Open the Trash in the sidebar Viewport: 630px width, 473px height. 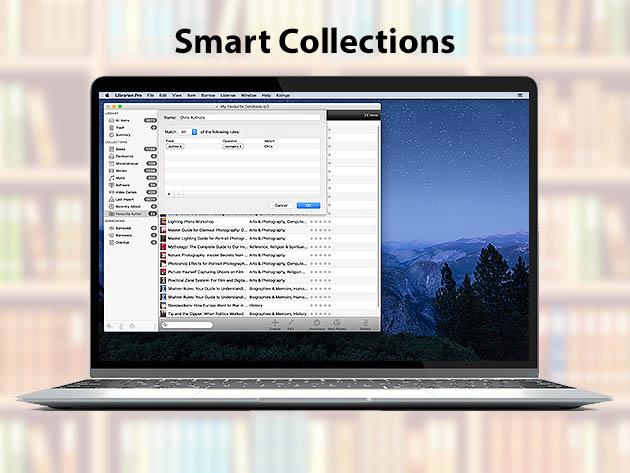click(x=131, y=128)
